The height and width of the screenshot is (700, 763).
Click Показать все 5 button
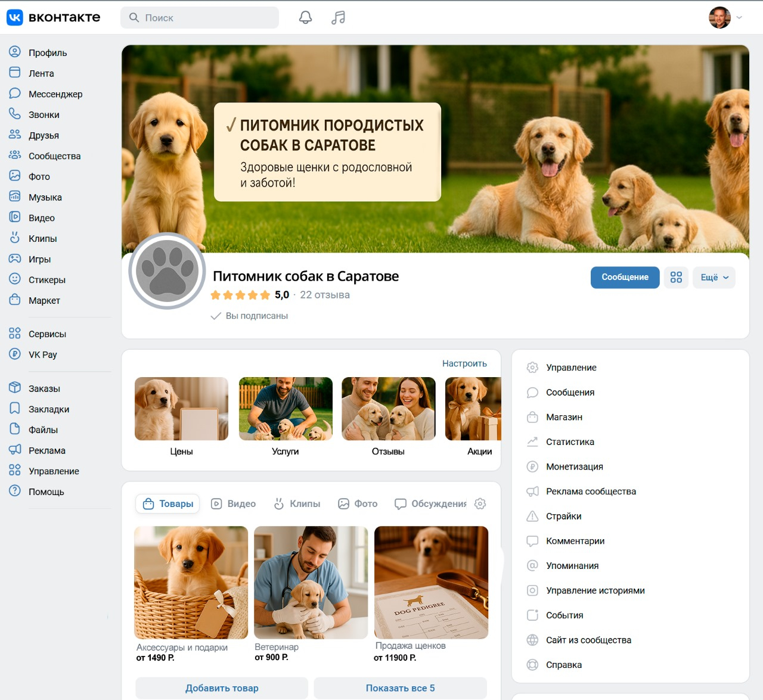click(x=400, y=688)
